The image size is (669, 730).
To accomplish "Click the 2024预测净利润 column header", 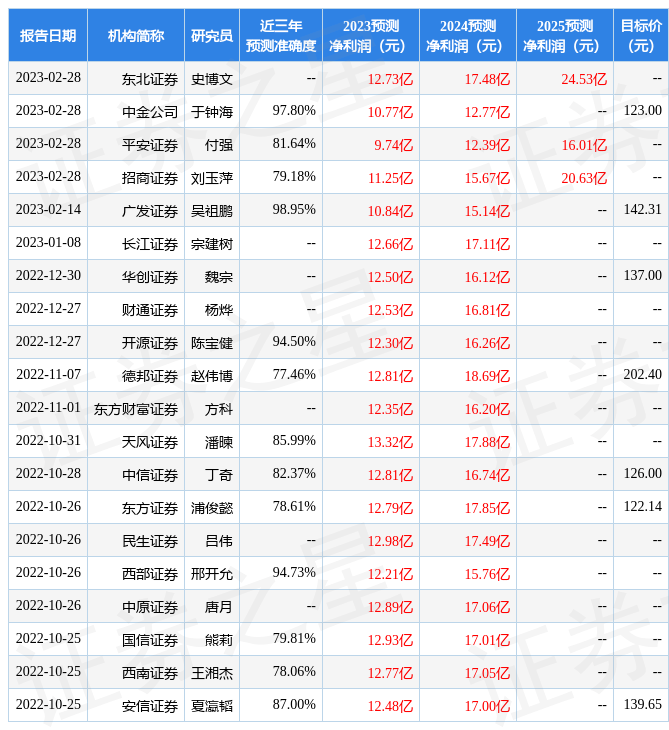I will (468, 35).
